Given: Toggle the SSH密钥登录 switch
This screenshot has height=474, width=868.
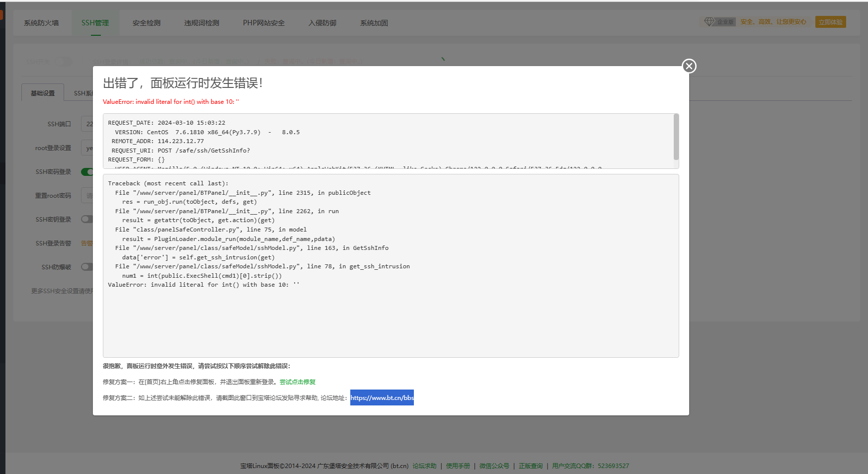Looking at the screenshot, I should coord(87,219).
